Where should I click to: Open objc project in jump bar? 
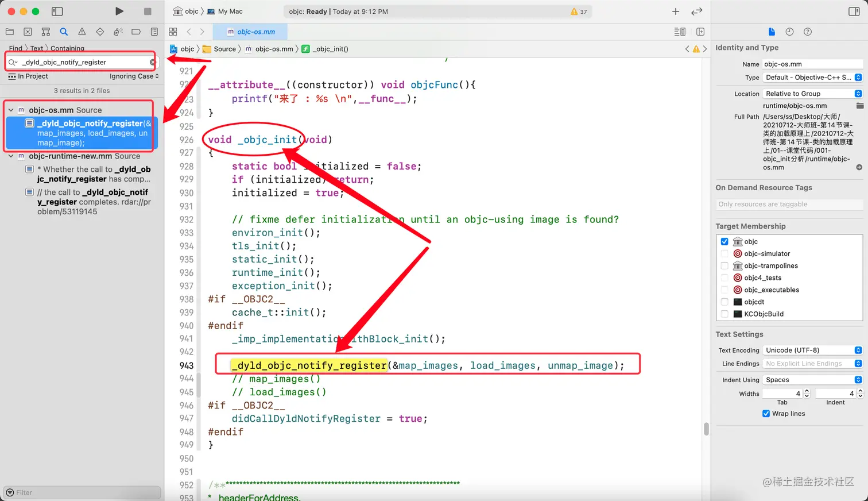click(x=182, y=49)
